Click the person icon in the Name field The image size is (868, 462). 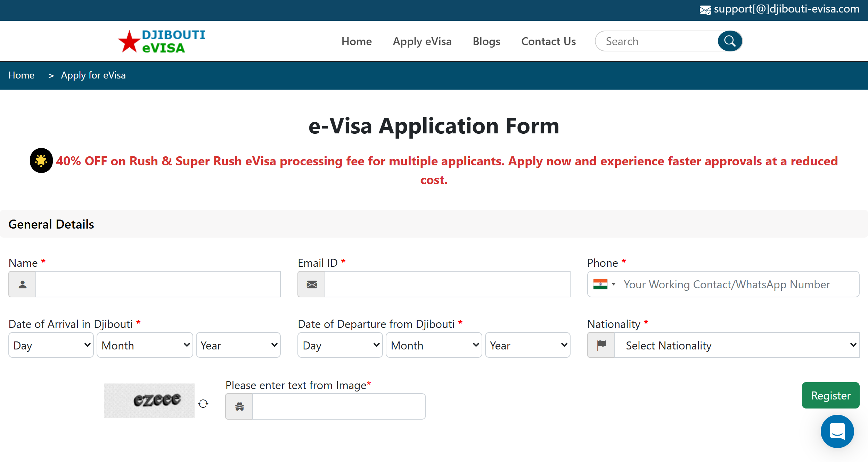point(22,284)
